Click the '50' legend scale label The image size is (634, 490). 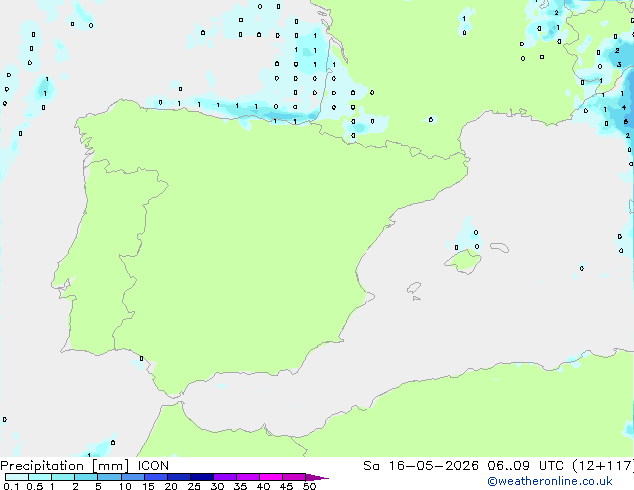click(309, 486)
